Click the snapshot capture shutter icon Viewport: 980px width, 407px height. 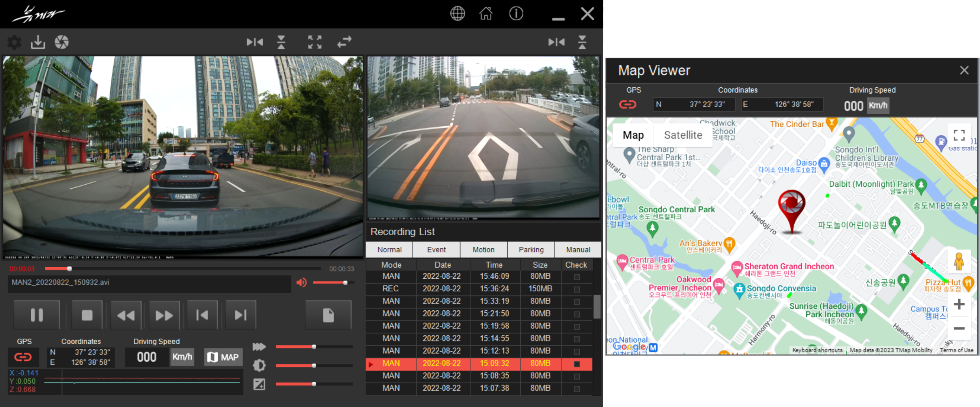point(62,42)
